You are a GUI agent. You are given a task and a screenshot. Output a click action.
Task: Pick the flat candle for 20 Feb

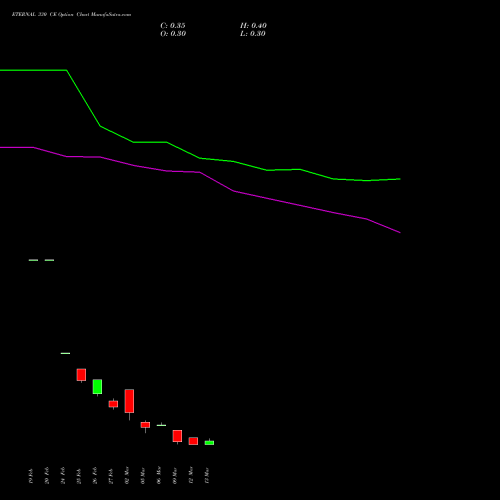(x=49, y=260)
